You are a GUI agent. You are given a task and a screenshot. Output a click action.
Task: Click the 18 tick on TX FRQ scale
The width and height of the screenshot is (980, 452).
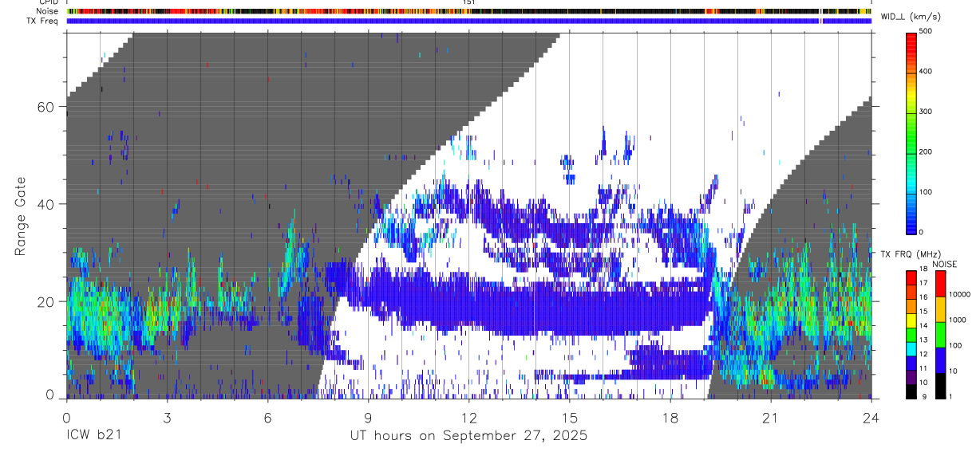click(x=924, y=270)
